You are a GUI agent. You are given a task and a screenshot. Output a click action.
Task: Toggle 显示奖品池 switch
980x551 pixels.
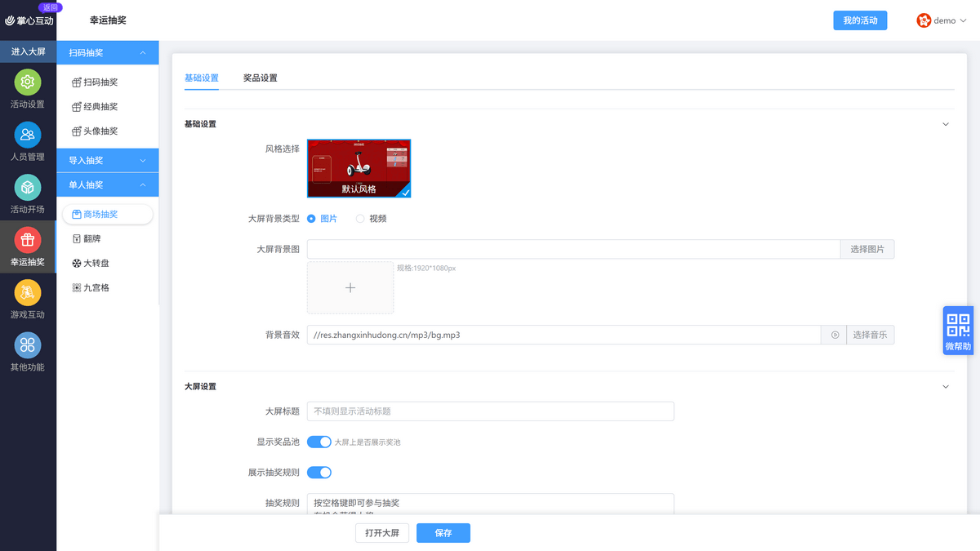(x=319, y=442)
